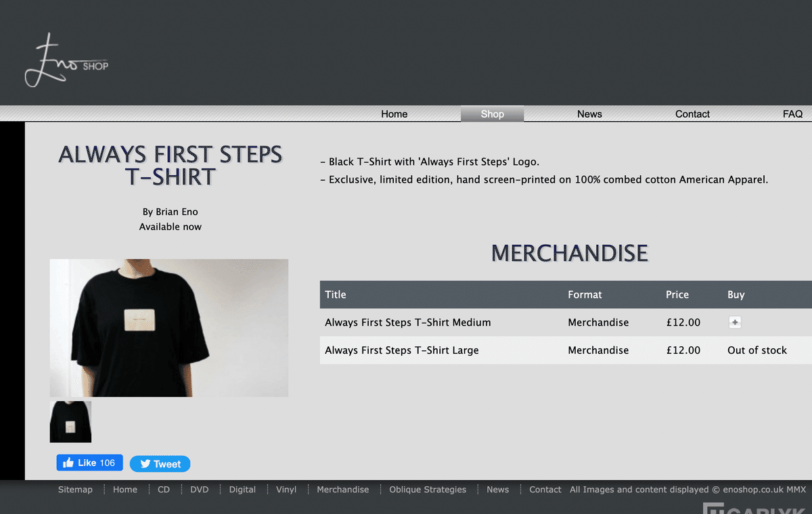This screenshot has width=812, height=514.
Task: Open the FAQ navigation tab
Action: point(792,114)
